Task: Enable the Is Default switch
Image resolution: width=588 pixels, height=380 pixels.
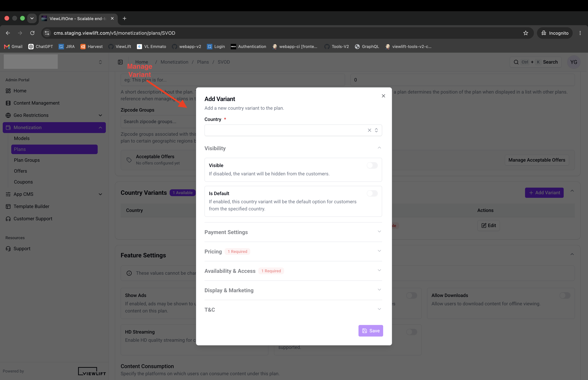Action: click(372, 193)
